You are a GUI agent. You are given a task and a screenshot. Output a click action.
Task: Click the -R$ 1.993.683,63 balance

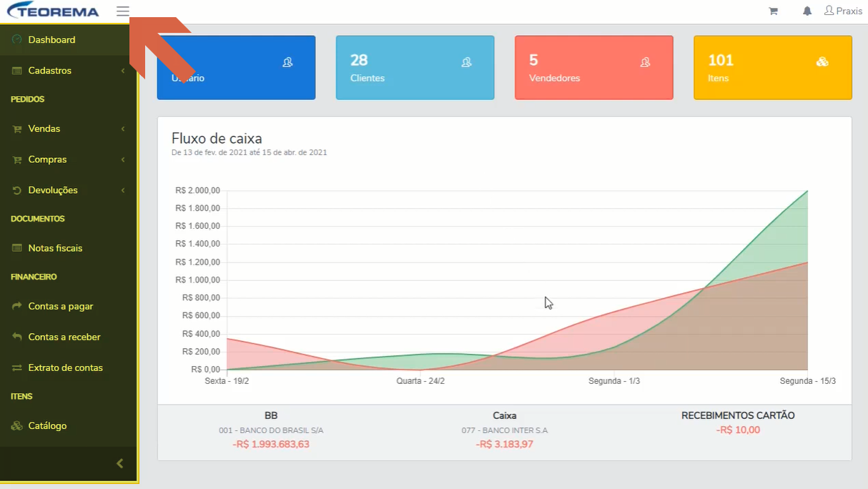point(271,444)
